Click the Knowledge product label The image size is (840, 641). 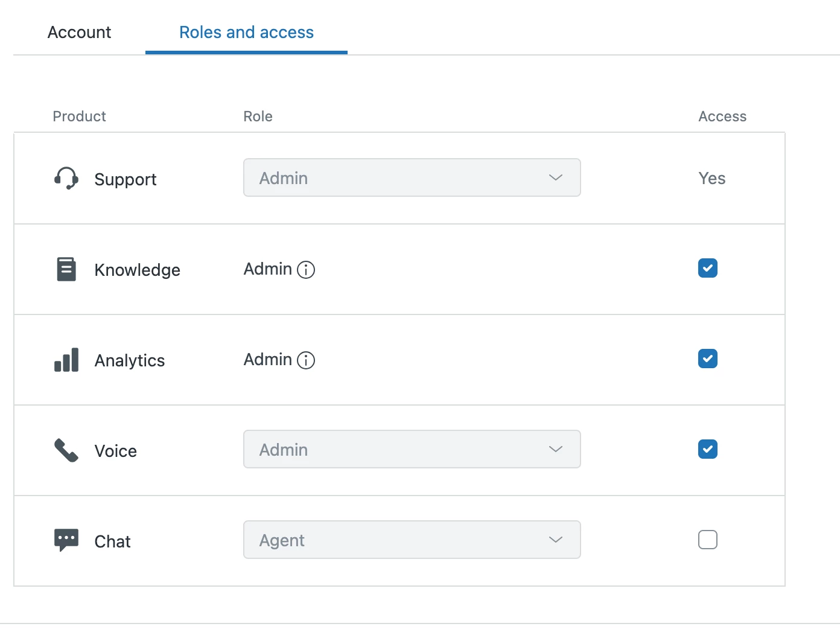pos(137,270)
